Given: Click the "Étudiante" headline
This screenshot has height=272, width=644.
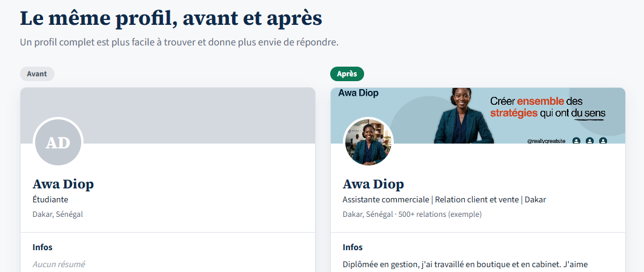Looking at the screenshot, I should 50,200.
